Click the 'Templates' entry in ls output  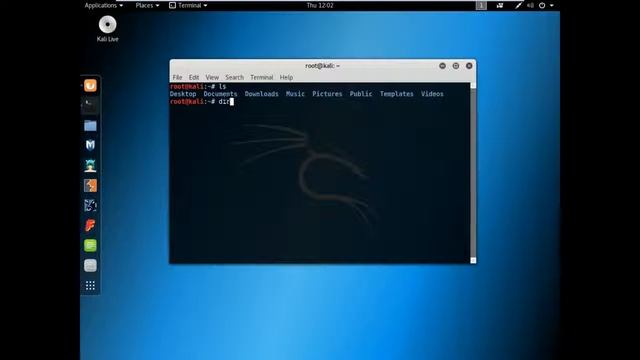click(x=397, y=94)
